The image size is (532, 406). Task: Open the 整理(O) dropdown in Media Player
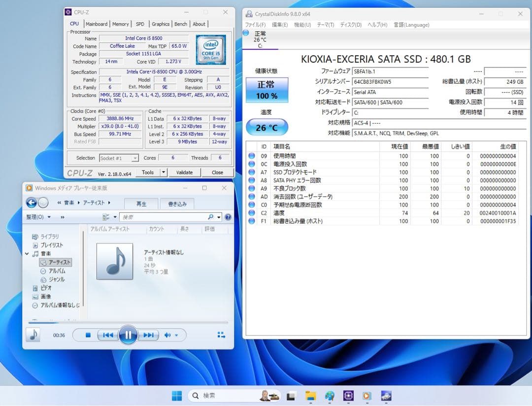pyautogui.click(x=38, y=217)
